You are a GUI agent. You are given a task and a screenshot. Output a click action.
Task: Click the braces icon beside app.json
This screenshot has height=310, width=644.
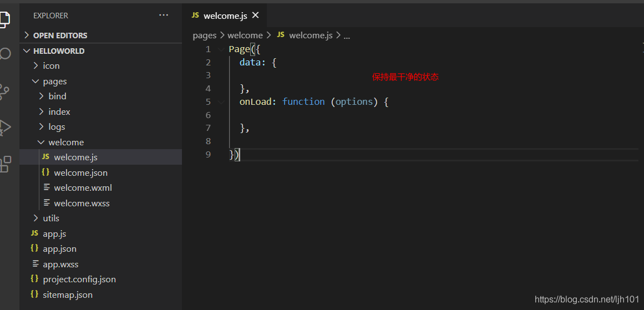[34, 248]
